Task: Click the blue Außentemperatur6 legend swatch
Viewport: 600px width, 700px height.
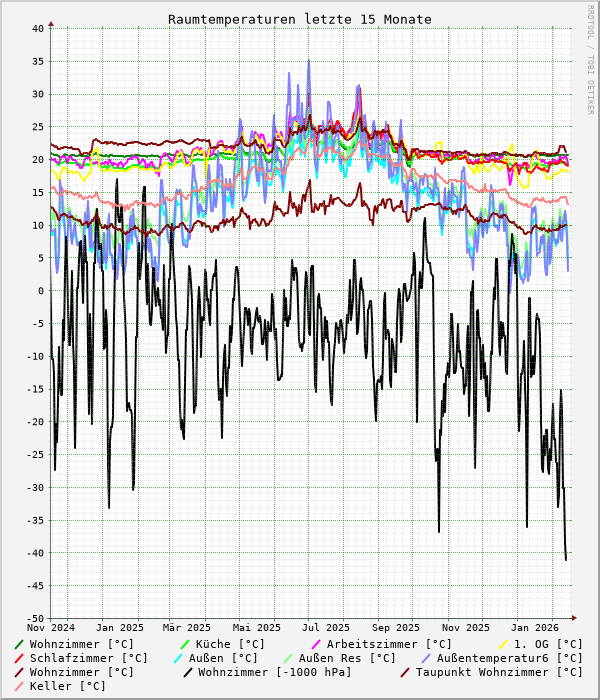Action: pyautogui.click(x=426, y=658)
